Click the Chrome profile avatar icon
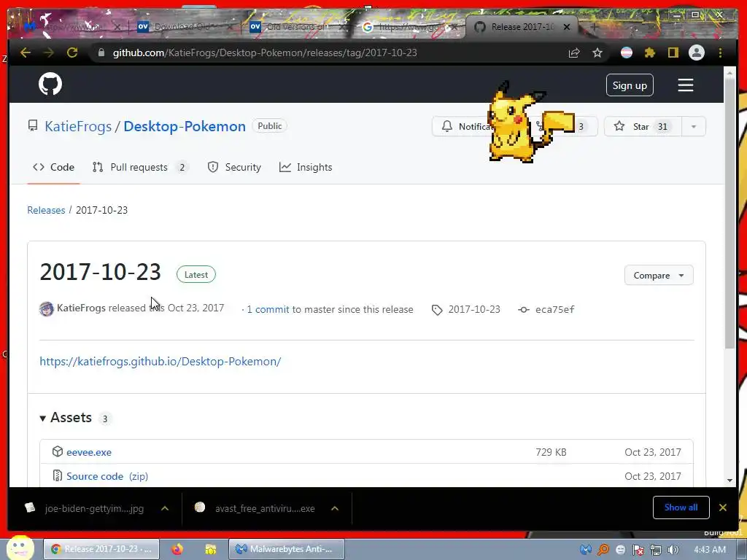Viewport: 747px width, 560px height. coord(697,52)
